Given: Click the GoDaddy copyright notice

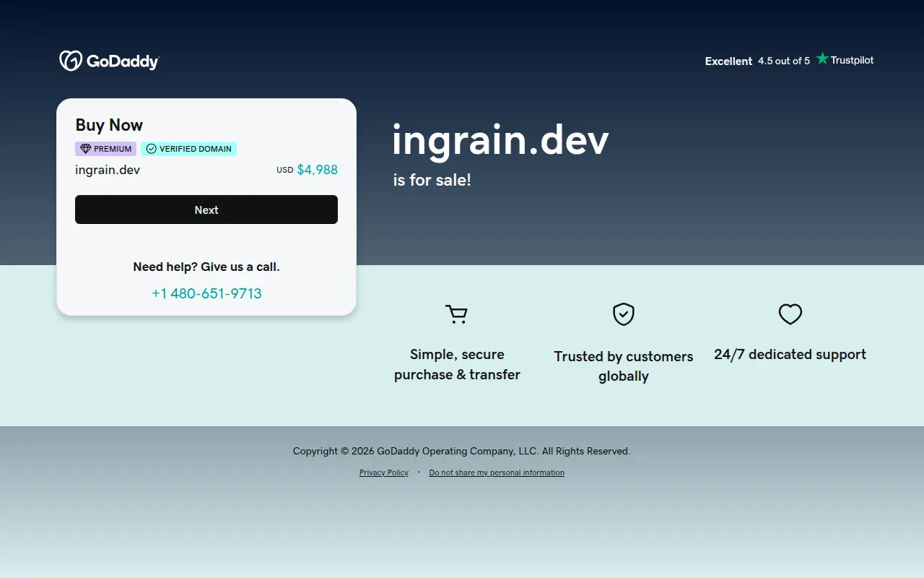Looking at the screenshot, I should click(x=462, y=451).
